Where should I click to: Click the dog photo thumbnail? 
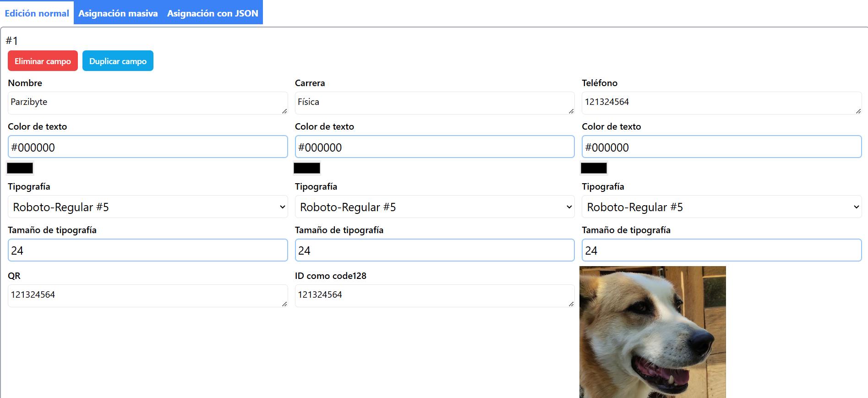coord(652,332)
